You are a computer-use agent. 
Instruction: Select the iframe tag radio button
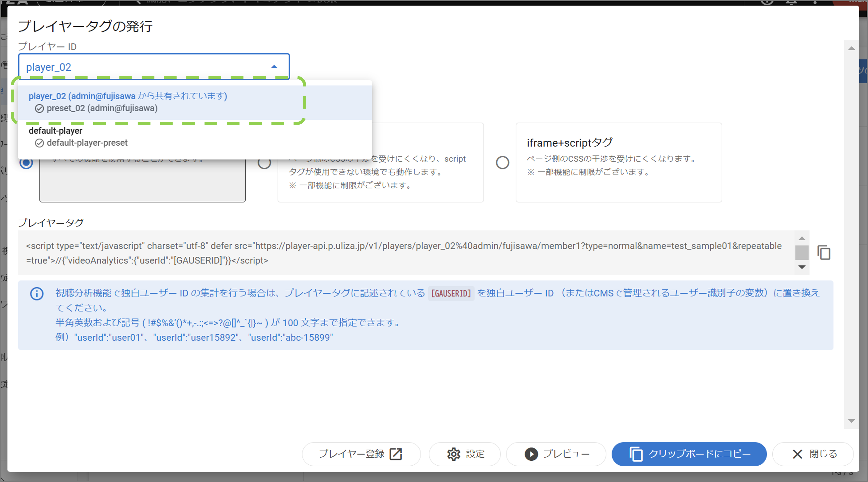tap(264, 163)
